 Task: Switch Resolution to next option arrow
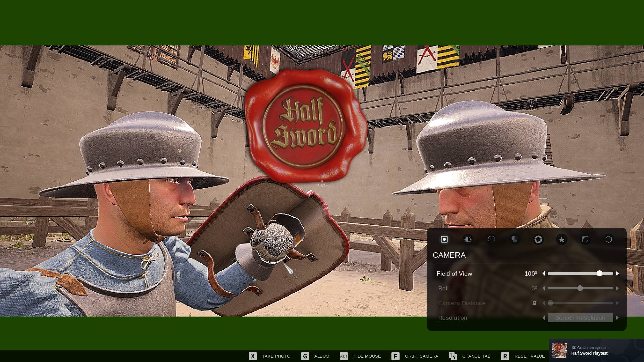pos(617,318)
